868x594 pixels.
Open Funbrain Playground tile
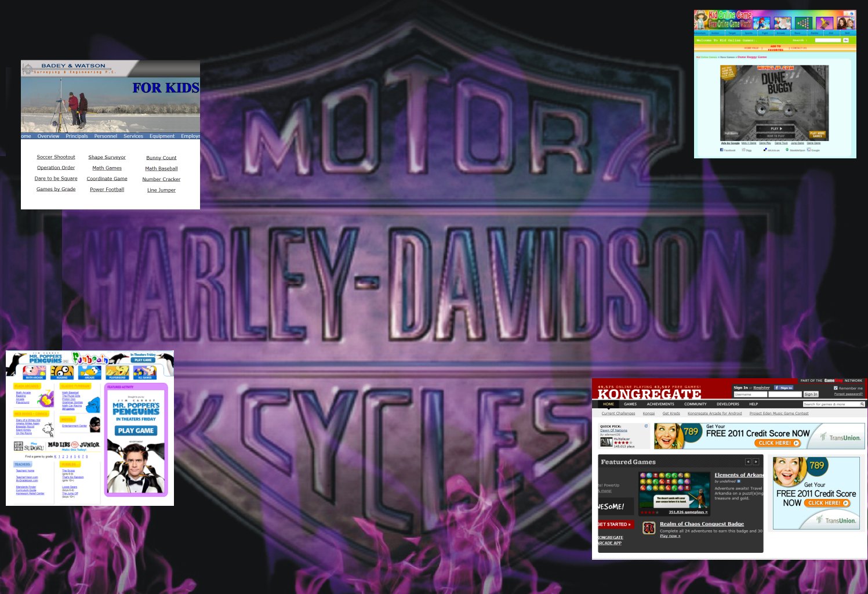[117, 372]
